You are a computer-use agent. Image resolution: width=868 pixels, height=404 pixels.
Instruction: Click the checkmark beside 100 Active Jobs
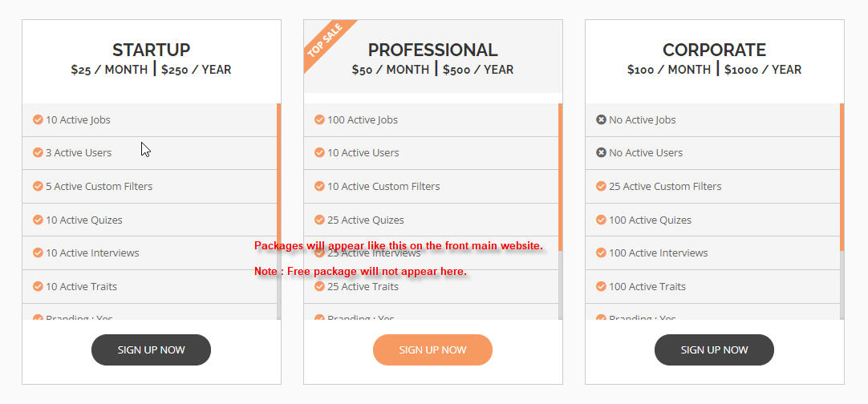point(319,119)
